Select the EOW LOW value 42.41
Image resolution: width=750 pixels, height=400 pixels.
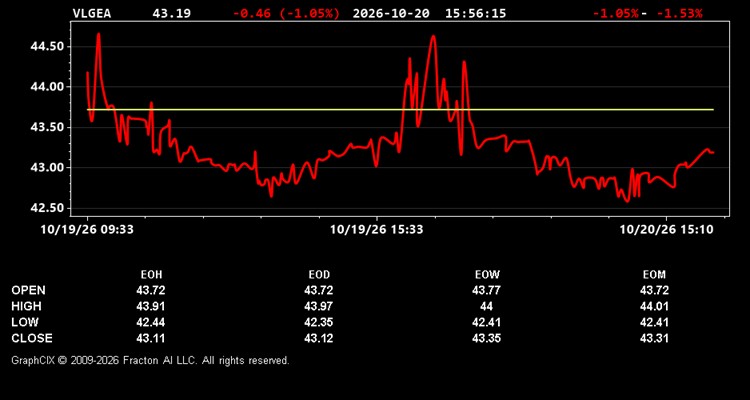[486, 322]
